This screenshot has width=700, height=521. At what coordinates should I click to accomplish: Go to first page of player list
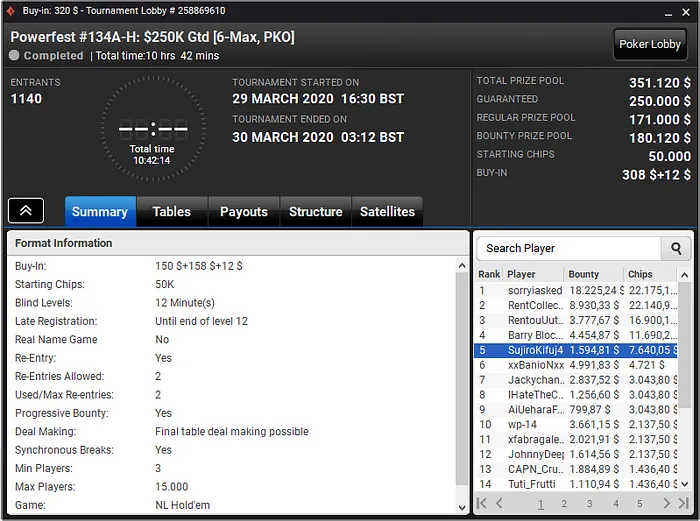tap(482, 503)
